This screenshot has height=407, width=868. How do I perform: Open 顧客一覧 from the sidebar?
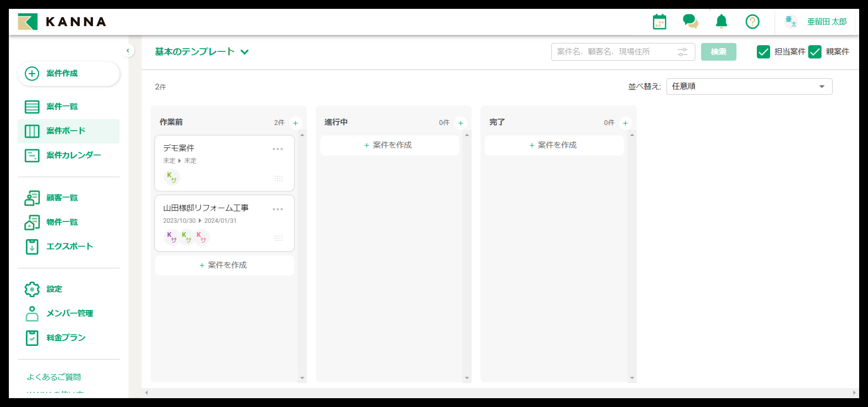pyautogui.click(x=62, y=198)
